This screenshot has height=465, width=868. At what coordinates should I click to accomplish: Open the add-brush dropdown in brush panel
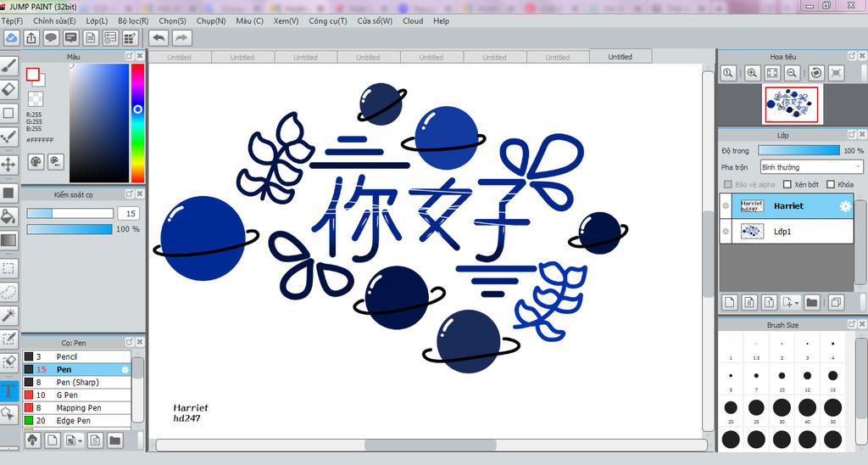click(x=81, y=441)
